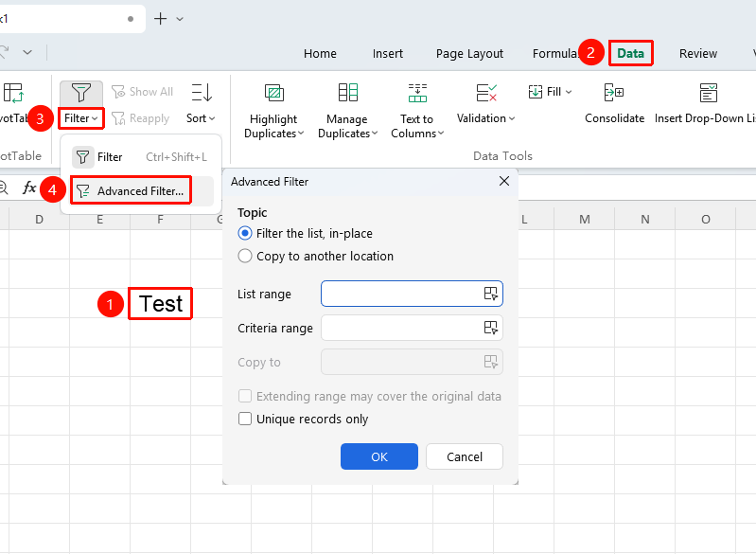Click the fx insert function icon
This screenshot has height=554, width=756.
29,188
